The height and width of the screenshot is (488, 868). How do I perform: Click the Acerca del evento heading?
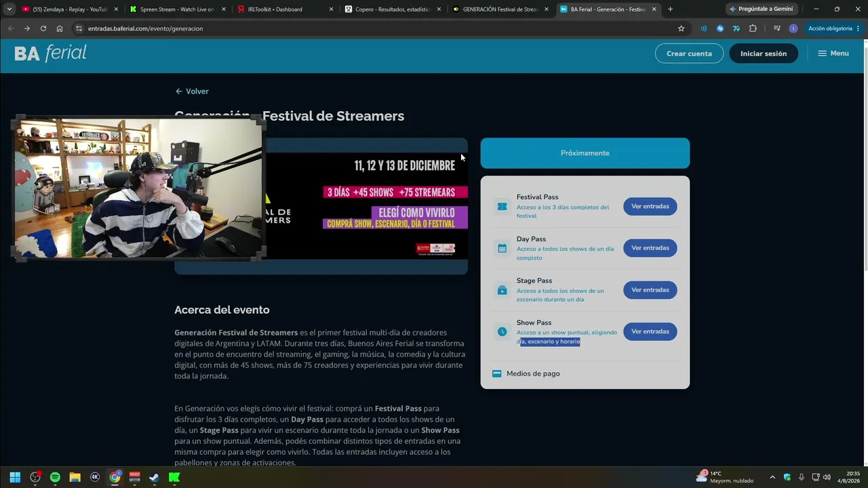[222, 310]
